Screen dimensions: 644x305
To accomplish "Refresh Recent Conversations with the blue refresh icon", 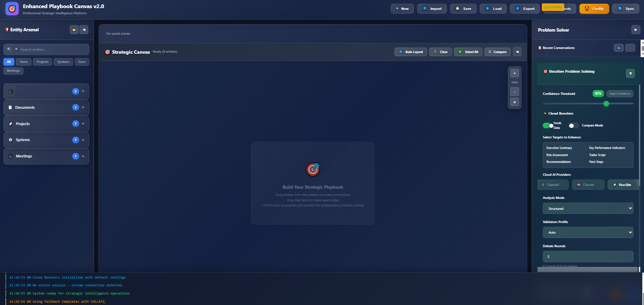I will 619,48.
